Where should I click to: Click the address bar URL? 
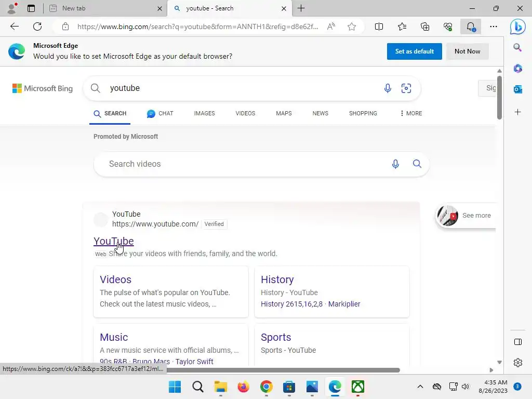tap(198, 26)
